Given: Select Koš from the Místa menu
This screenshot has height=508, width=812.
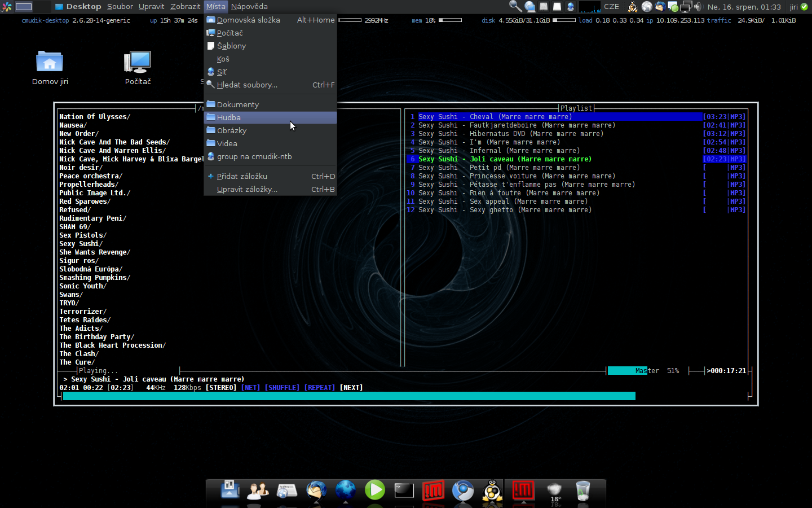Looking at the screenshot, I should 270,59.
